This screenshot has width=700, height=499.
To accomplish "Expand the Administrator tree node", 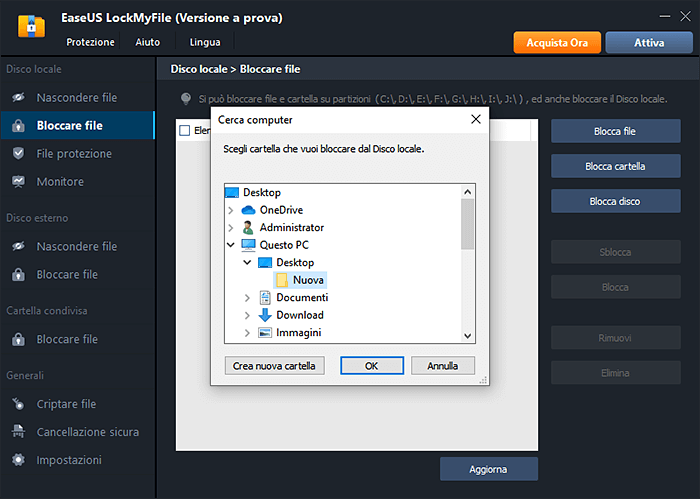I will point(231,228).
